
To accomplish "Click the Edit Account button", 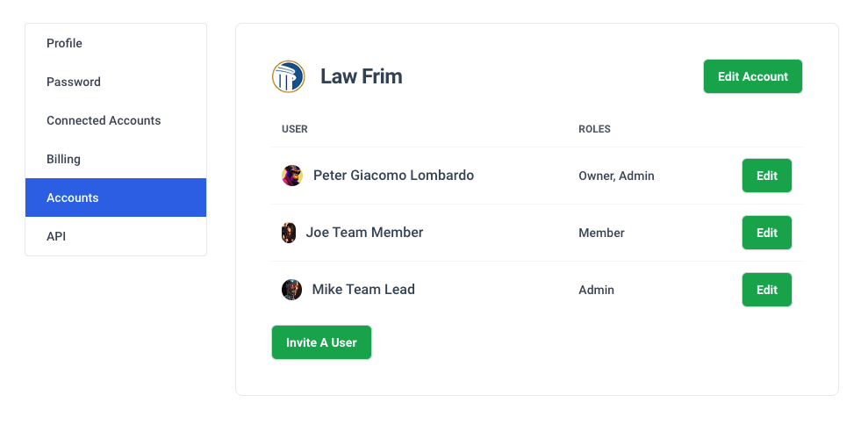I will pos(753,76).
